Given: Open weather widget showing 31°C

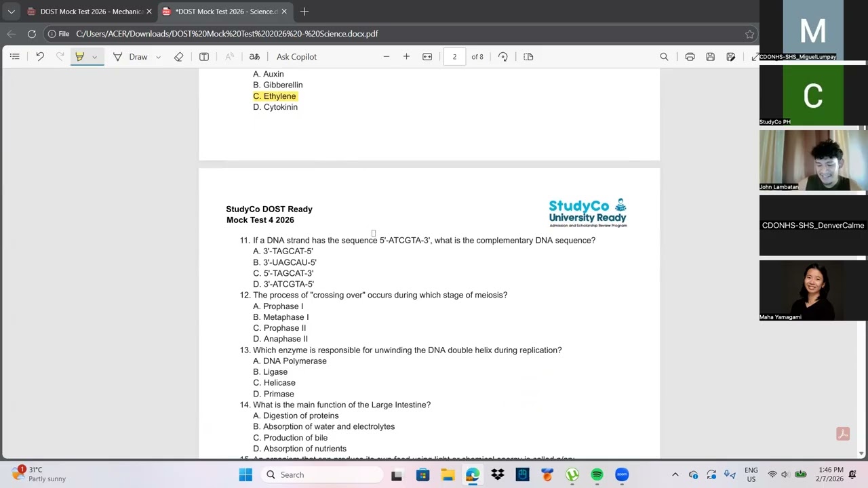Looking at the screenshot, I should tap(39, 474).
